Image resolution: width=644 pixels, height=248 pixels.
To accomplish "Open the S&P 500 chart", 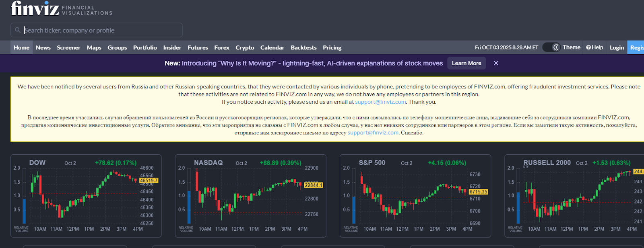I will click(x=415, y=196).
